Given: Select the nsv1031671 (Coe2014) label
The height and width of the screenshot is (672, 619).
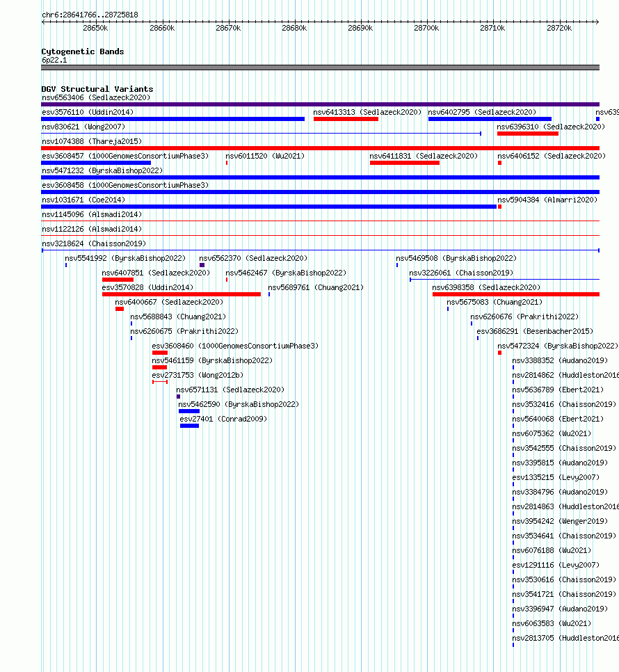Looking at the screenshot, I should click(x=83, y=200).
